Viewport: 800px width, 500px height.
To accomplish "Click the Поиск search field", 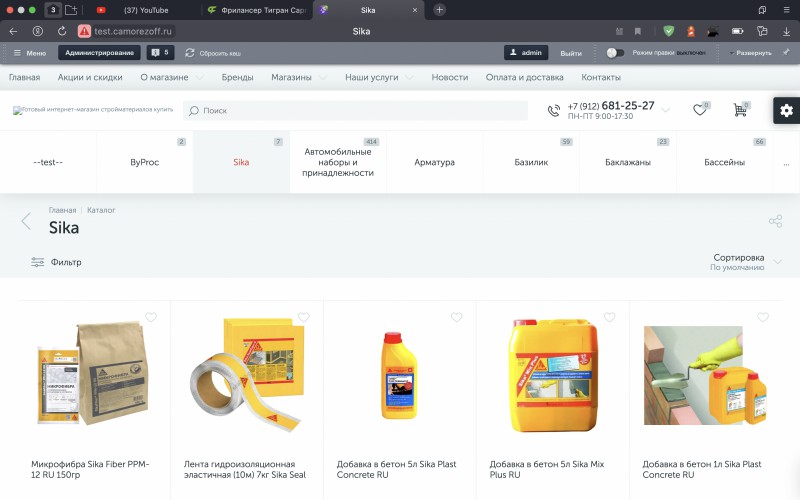I will (355, 110).
